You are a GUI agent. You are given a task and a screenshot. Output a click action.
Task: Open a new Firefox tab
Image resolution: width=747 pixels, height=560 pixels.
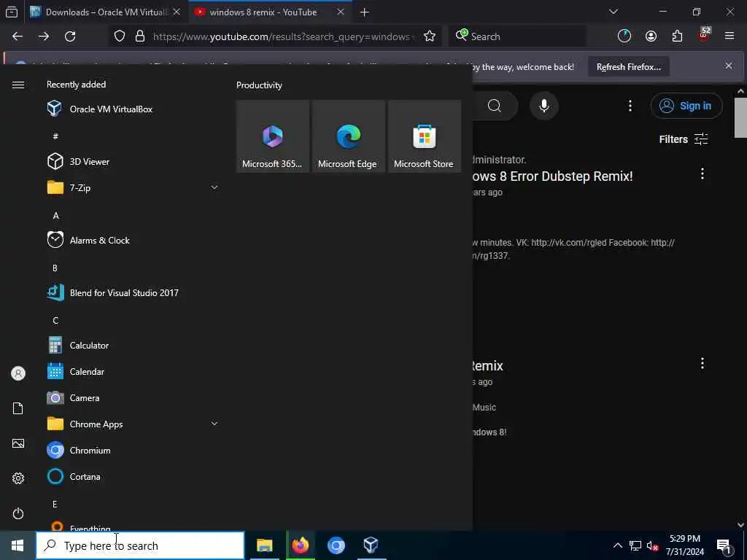click(365, 12)
